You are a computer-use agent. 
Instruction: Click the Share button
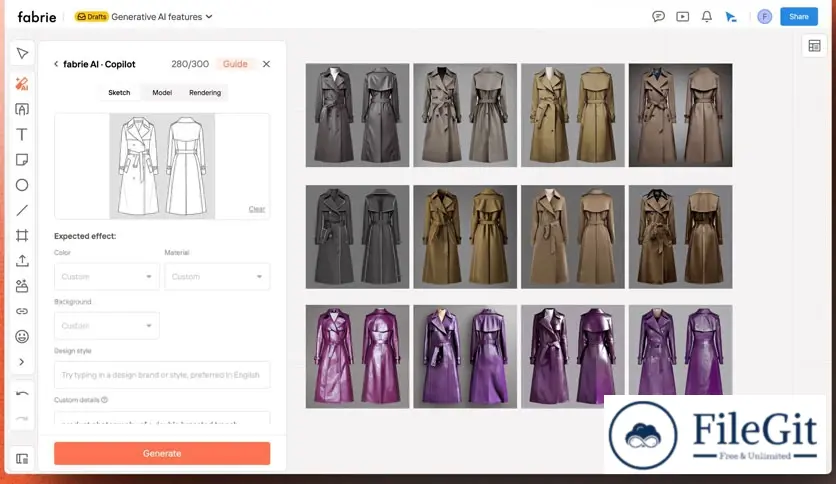click(799, 17)
